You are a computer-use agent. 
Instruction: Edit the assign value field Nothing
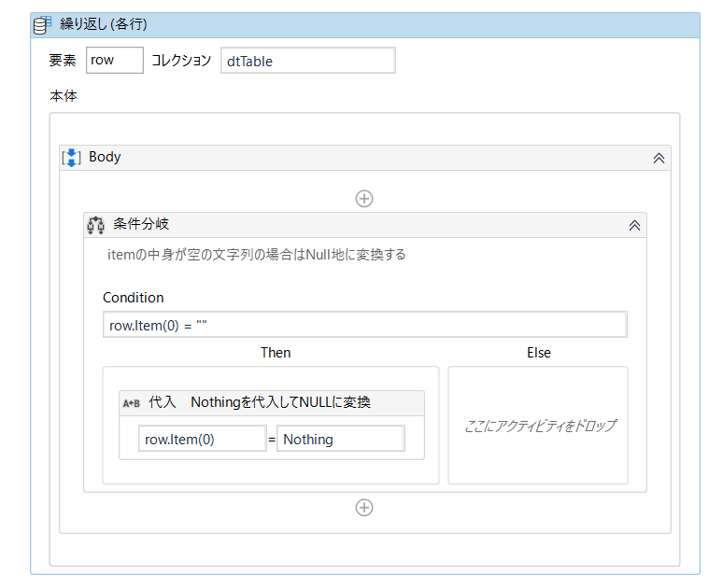[x=341, y=439]
